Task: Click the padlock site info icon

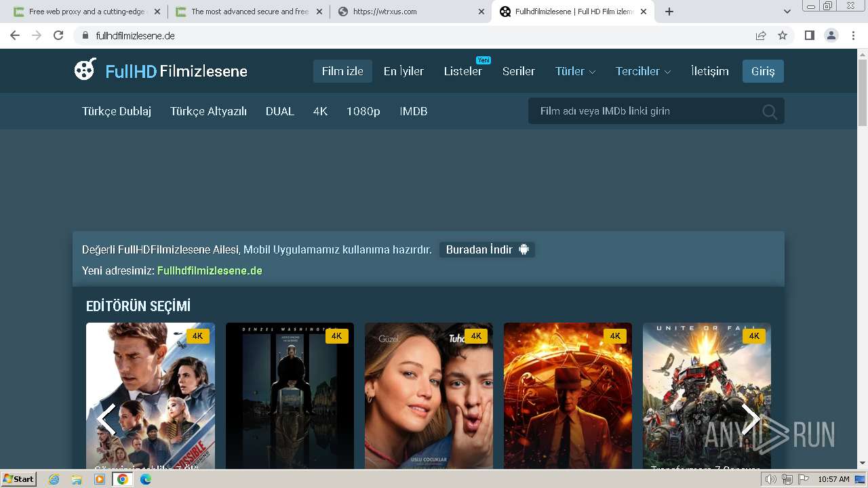Action: click(85, 35)
